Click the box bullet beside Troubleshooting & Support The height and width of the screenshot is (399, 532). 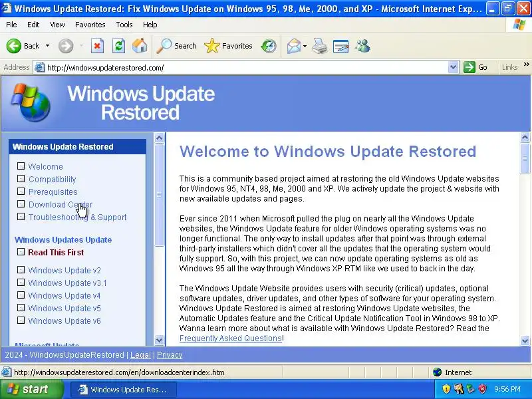pos(21,216)
